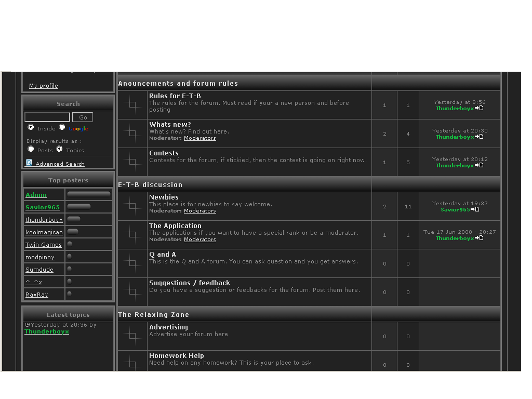Open My profile link
Screen dimensions: 532x399
pos(44,86)
